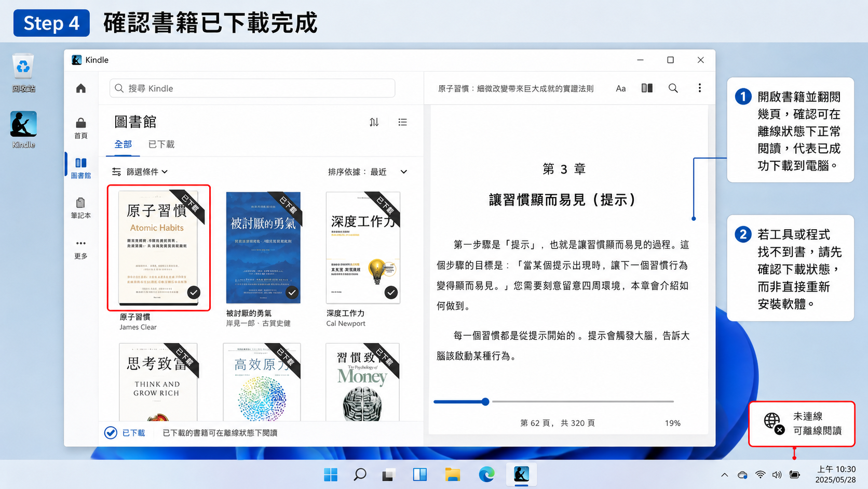Toggle the checkmark on 深度工作力 cover

(x=391, y=293)
